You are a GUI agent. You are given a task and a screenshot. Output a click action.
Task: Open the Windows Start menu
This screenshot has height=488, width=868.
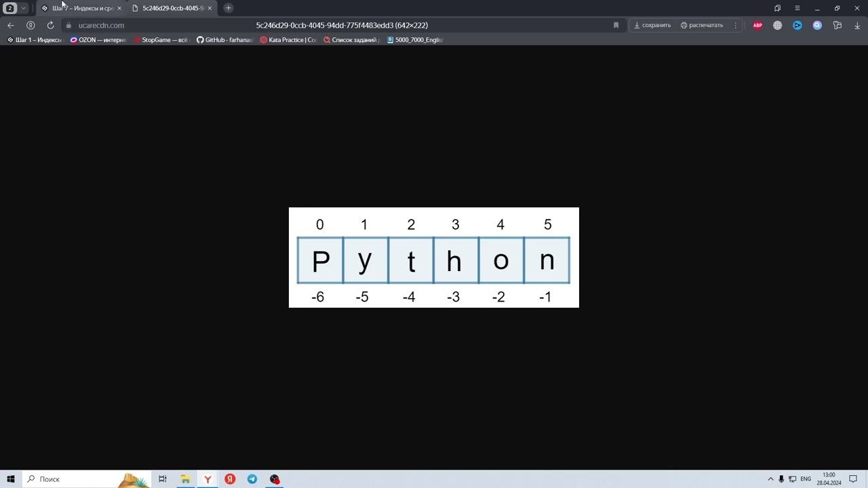pyautogui.click(x=11, y=479)
